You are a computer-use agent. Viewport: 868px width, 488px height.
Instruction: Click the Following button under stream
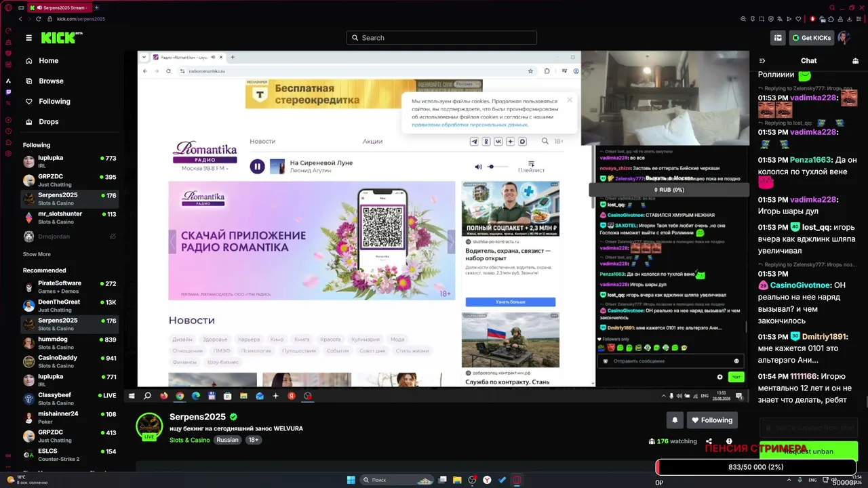[x=712, y=420]
